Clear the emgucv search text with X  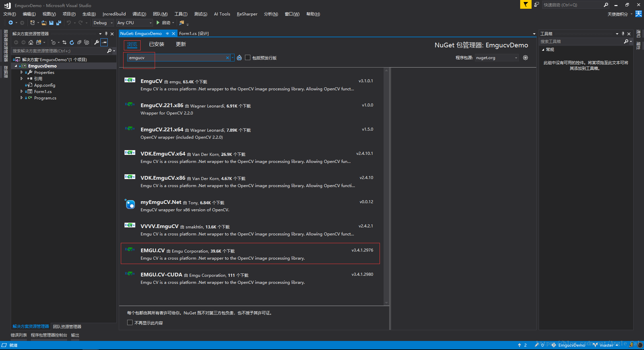(228, 58)
